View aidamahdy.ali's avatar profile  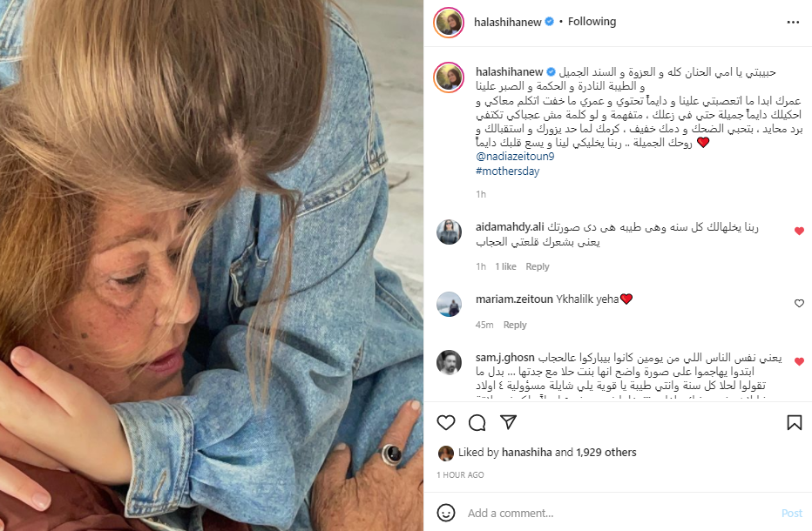[449, 232]
